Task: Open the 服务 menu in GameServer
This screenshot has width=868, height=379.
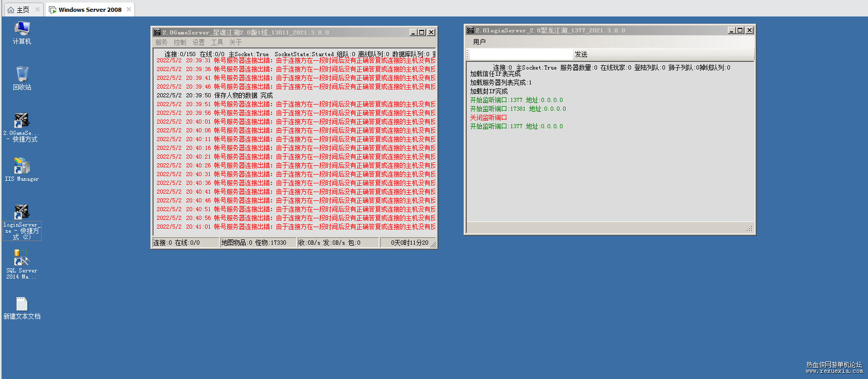Action: tap(161, 42)
